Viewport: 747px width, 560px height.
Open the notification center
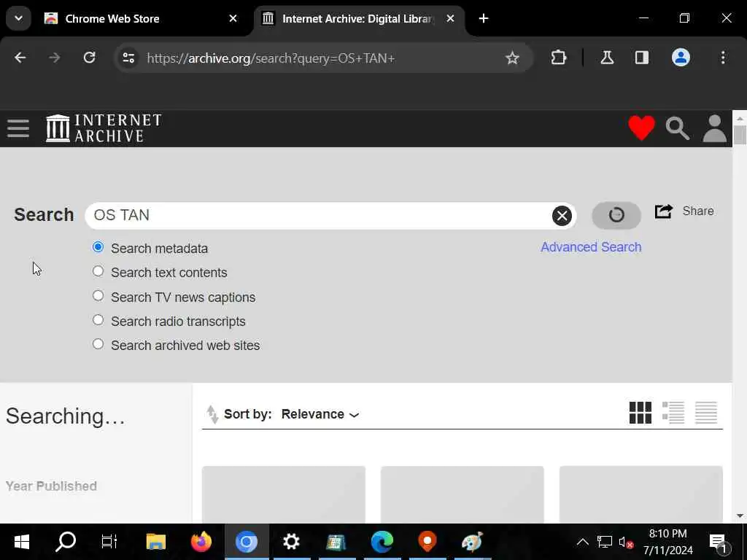[x=718, y=542]
